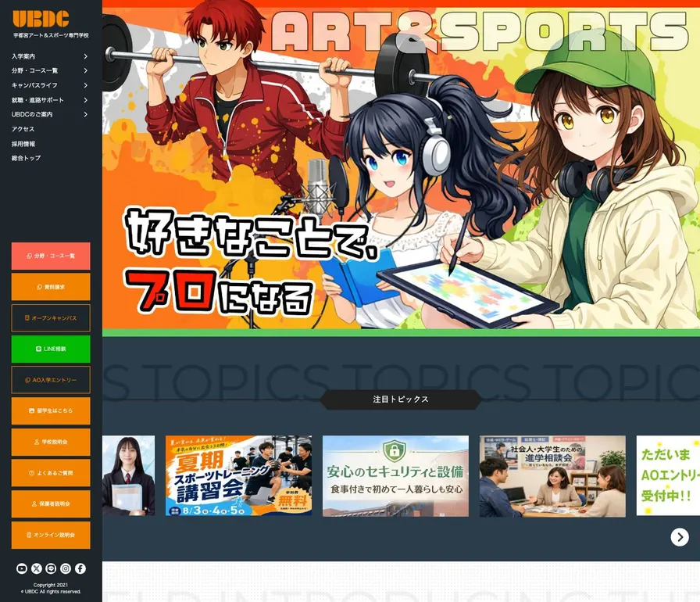This screenshot has height=602, width=700.
Task: Open UBDCのご案内 in the sidebar menu
Action: point(32,114)
